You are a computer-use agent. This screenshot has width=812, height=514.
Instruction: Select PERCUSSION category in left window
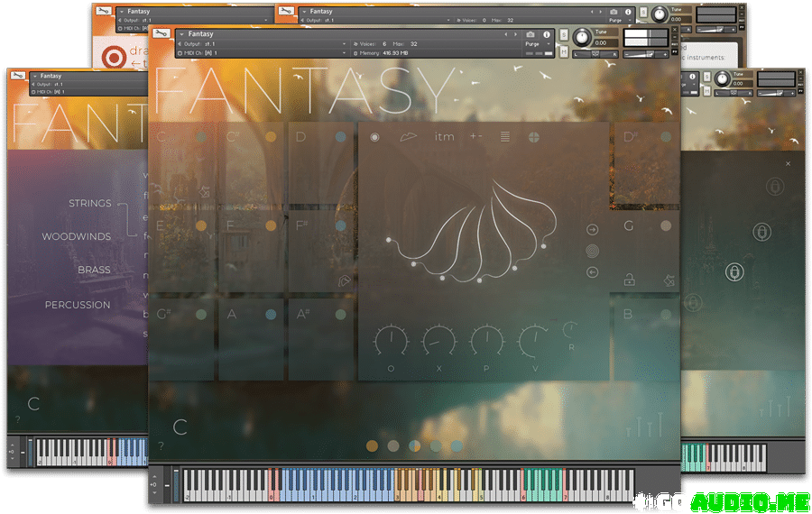click(x=78, y=305)
